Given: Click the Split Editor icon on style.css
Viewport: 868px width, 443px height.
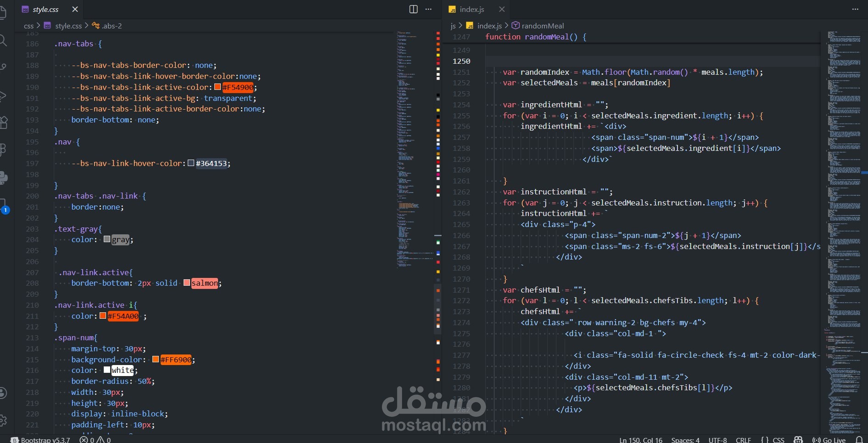Looking at the screenshot, I should [x=413, y=9].
